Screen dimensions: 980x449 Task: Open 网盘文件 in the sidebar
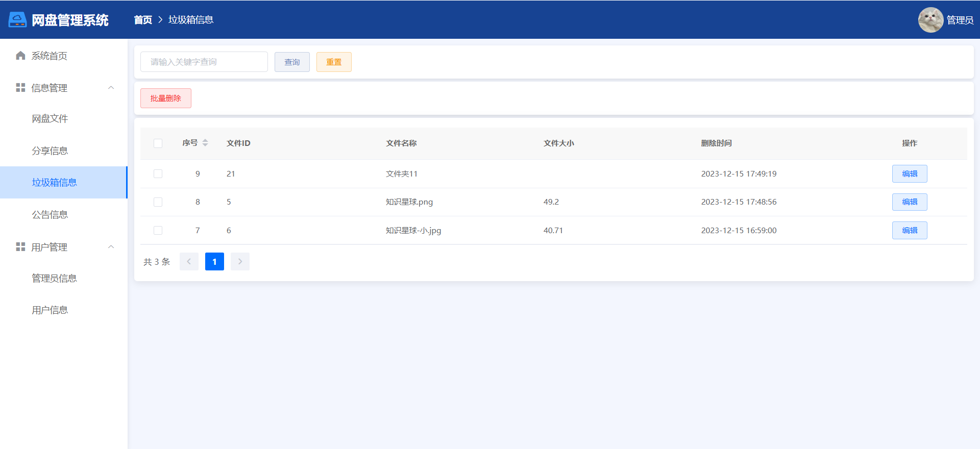coord(64,119)
